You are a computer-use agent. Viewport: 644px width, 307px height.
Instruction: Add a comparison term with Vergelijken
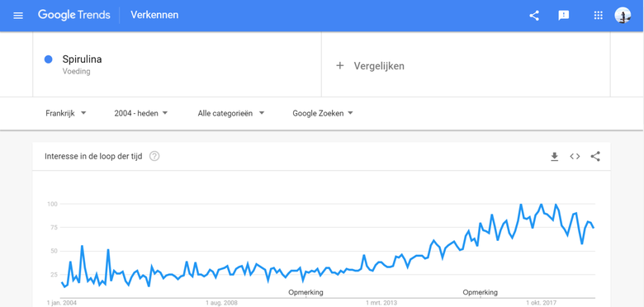[371, 66]
